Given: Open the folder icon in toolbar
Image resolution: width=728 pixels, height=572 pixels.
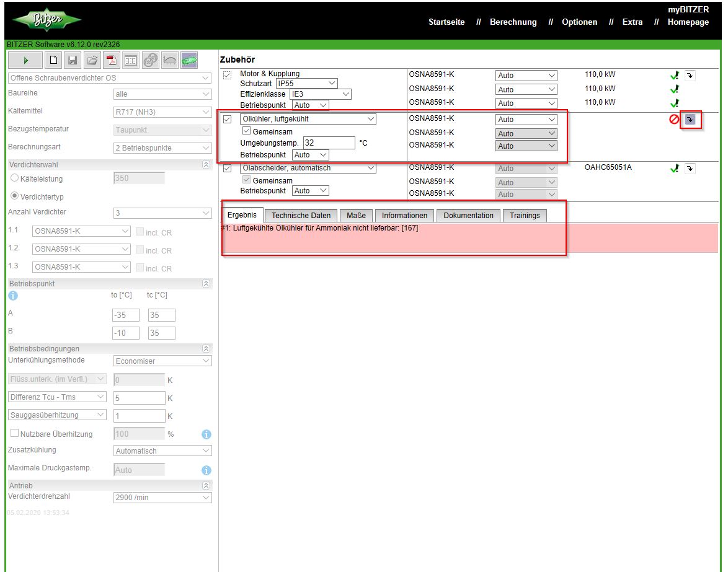Looking at the screenshot, I should click(92, 60).
